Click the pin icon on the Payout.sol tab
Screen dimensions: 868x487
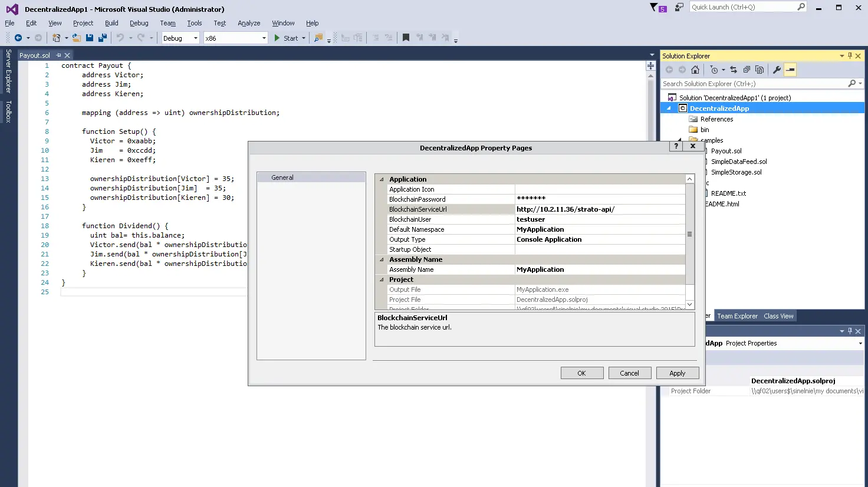[x=58, y=55]
